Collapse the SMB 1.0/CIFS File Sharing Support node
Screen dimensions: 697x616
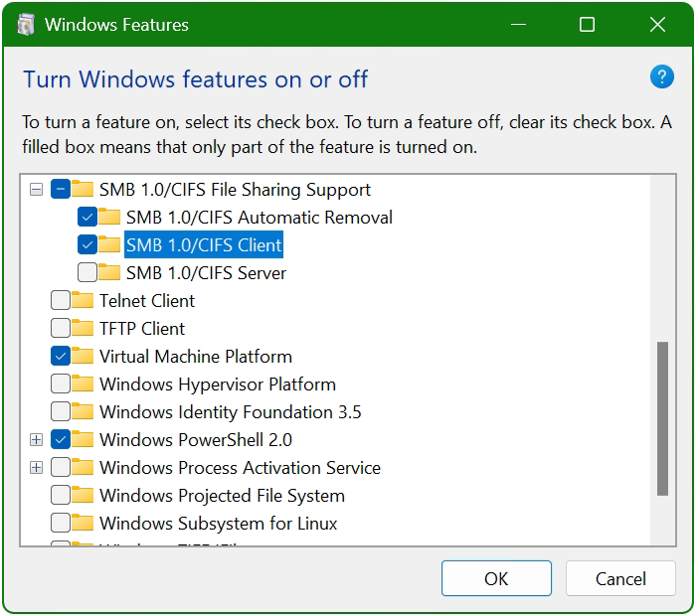click(36, 190)
